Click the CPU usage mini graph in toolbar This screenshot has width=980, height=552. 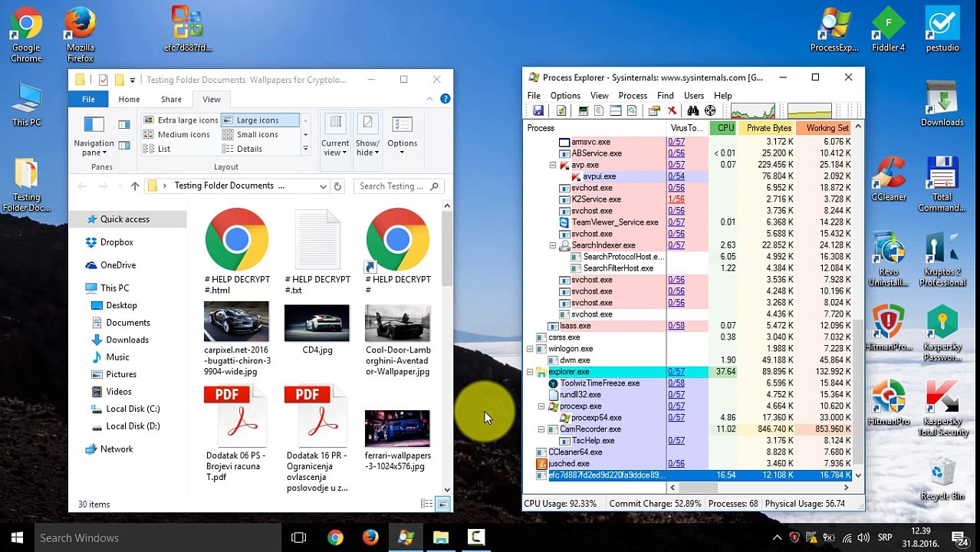point(753,111)
